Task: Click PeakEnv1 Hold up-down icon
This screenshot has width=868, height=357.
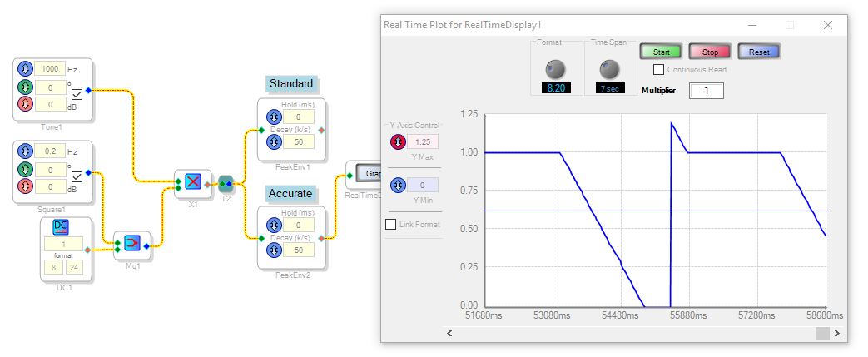Action: point(274,117)
